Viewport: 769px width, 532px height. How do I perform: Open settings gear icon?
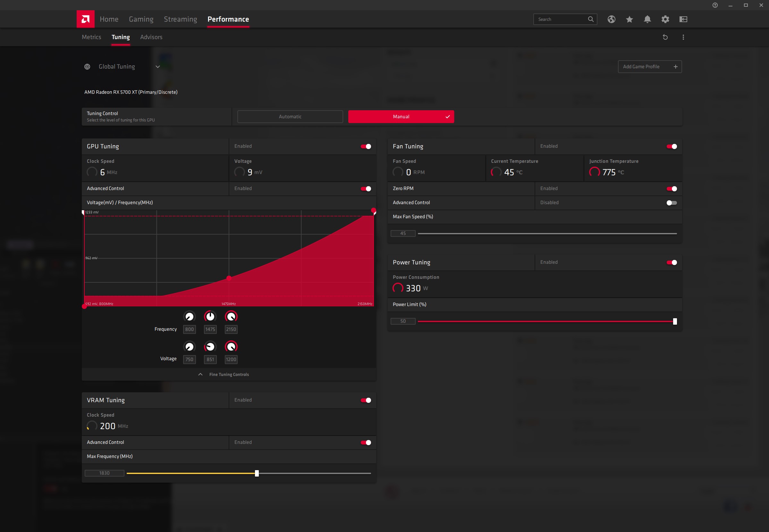665,19
